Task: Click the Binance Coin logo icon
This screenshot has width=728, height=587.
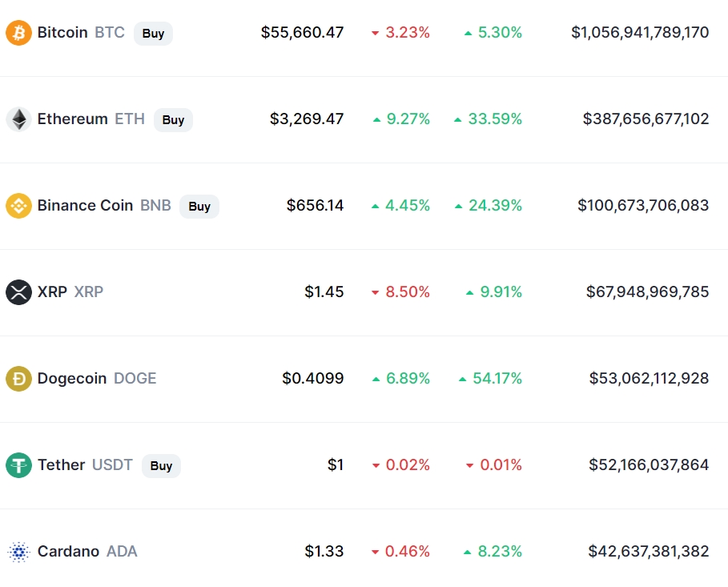Action: (x=18, y=206)
